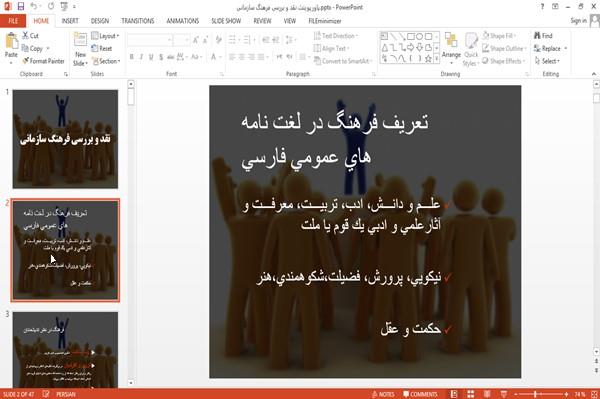
Task: Click the Reset slide button
Action: point(102,49)
